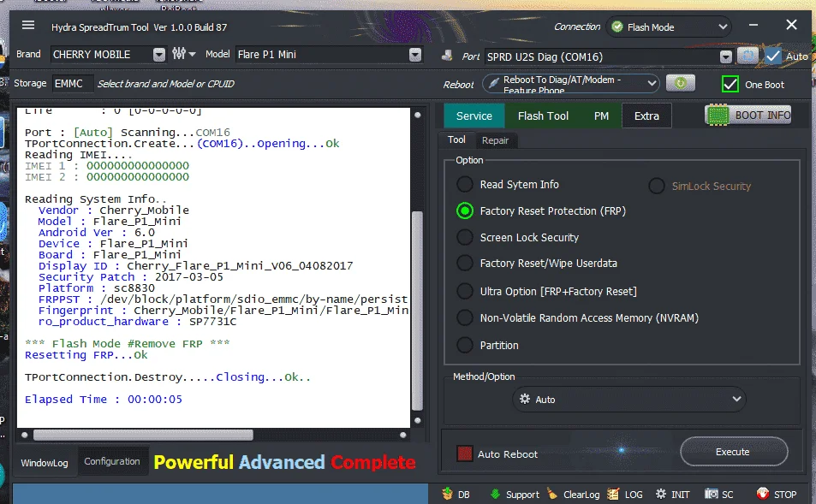816x504 pixels.
Task: Select Ultra Option [FRP+Factory Reset]
Action: click(465, 291)
